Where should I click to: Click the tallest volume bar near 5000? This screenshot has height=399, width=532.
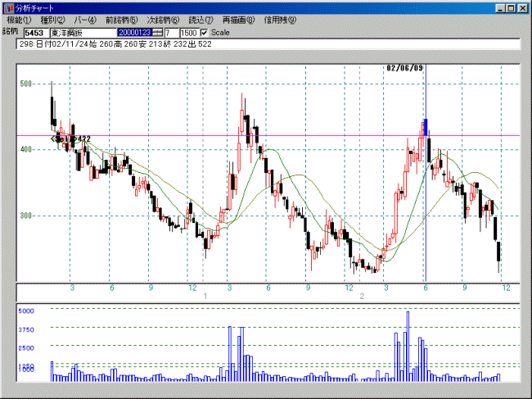tap(408, 347)
